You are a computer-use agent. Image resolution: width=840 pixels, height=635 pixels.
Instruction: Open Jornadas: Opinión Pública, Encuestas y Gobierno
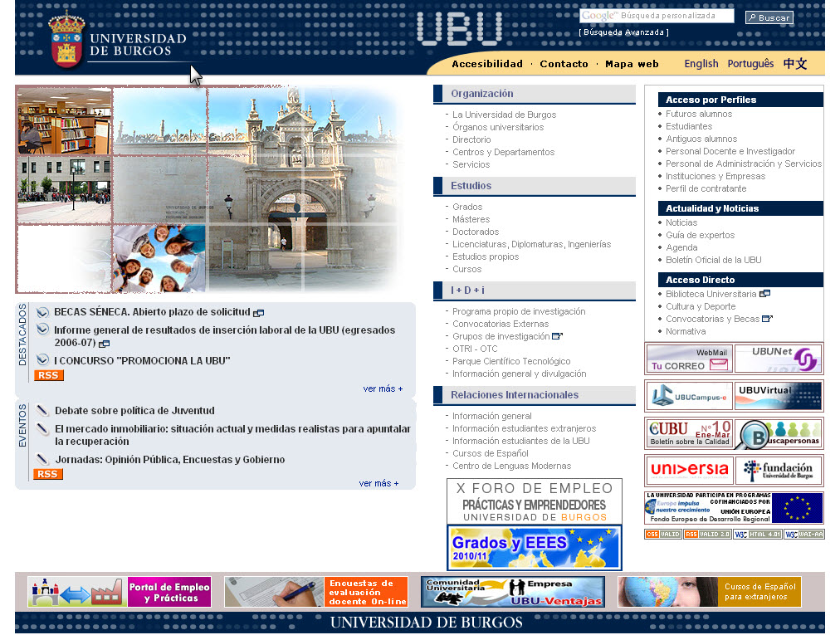coord(170,459)
